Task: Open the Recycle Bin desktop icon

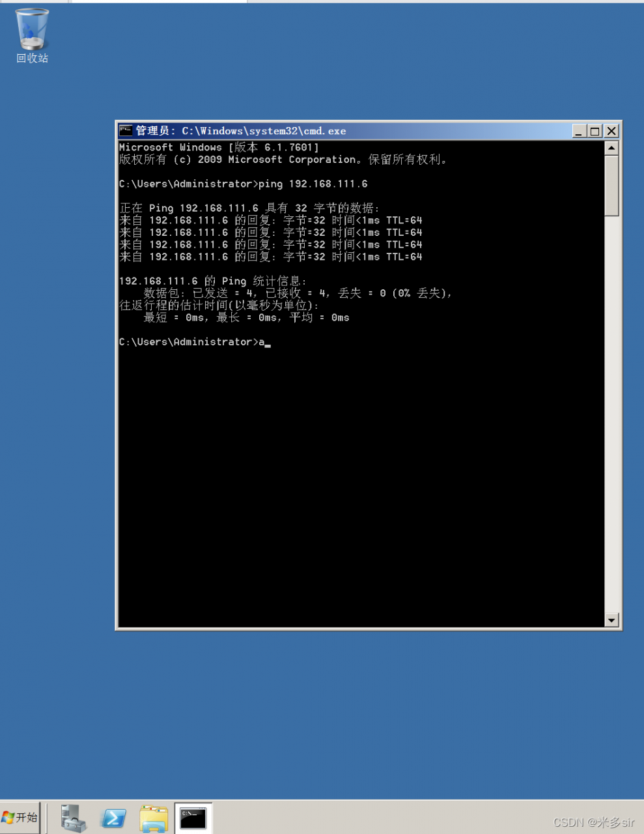Action: tap(32, 36)
